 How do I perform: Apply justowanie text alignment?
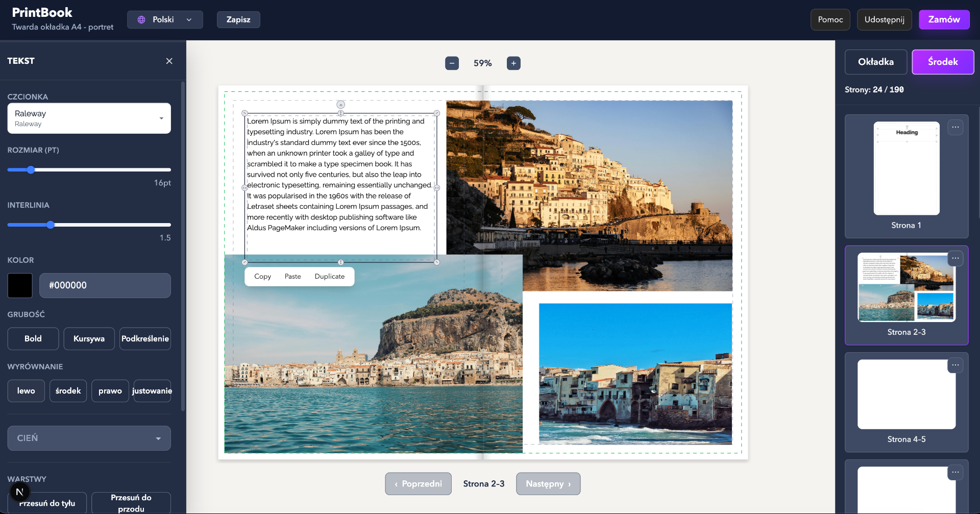tap(152, 391)
